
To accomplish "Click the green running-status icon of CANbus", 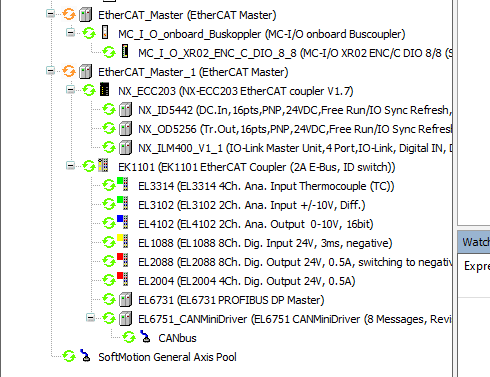I will [x=129, y=338].
